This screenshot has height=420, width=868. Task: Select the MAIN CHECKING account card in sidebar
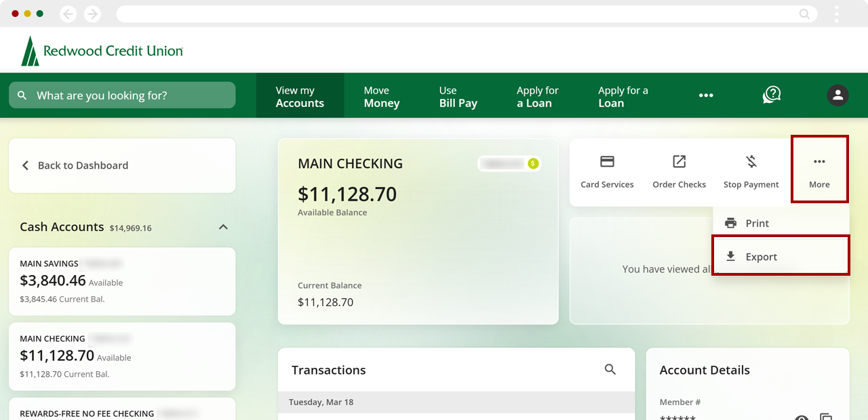tap(122, 356)
